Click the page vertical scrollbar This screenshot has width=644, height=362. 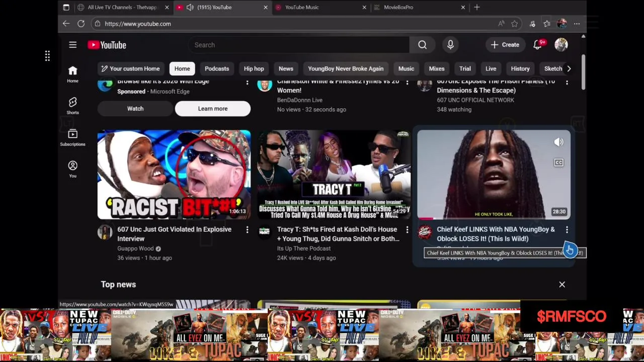583,71
